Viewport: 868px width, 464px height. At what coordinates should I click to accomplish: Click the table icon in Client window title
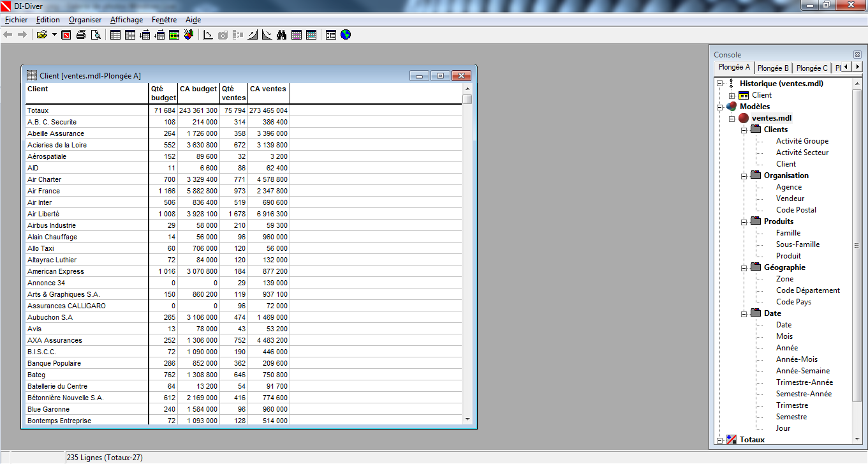pos(31,75)
